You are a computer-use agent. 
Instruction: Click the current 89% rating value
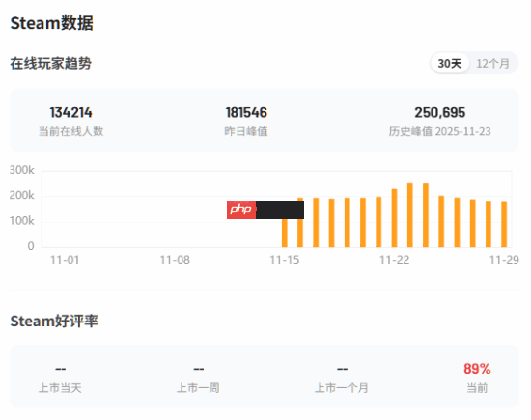pyautogui.click(x=477, y=369)
